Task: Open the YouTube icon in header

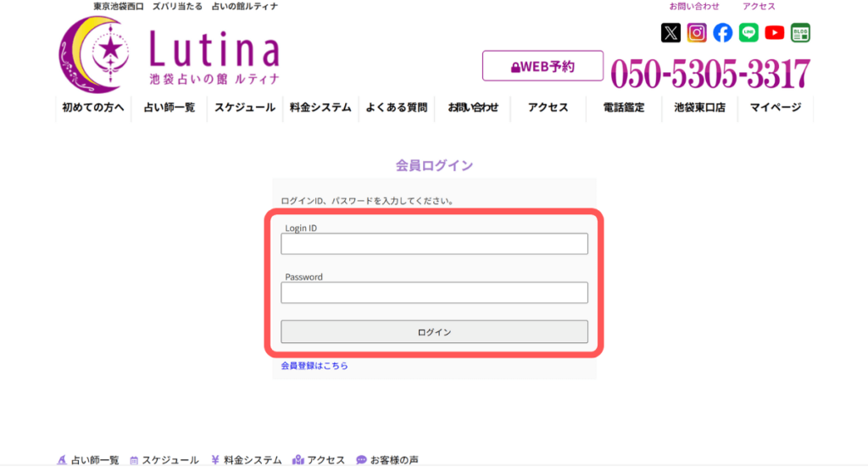Action: point(775,33)
